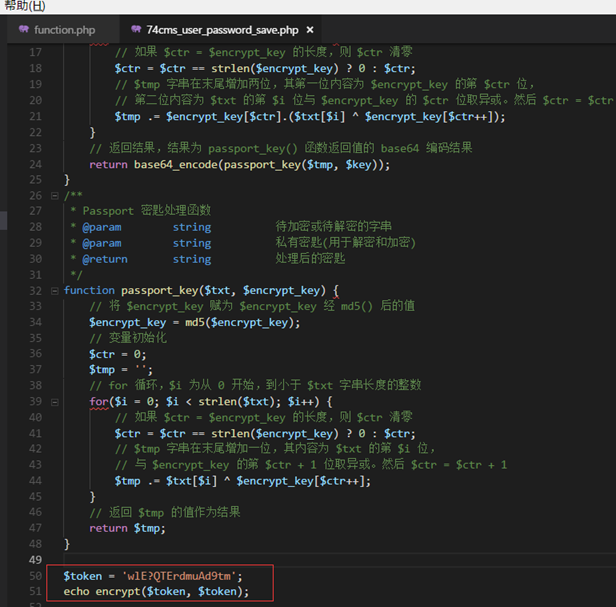The height and width of the screenshot is (607, 616).
Task: Open the 帮助(H) menu
Action: pyautogui.click(x=24, y=6)
